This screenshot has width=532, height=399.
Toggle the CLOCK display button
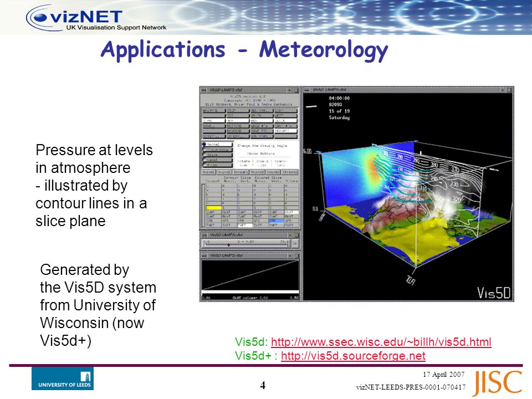286,121
